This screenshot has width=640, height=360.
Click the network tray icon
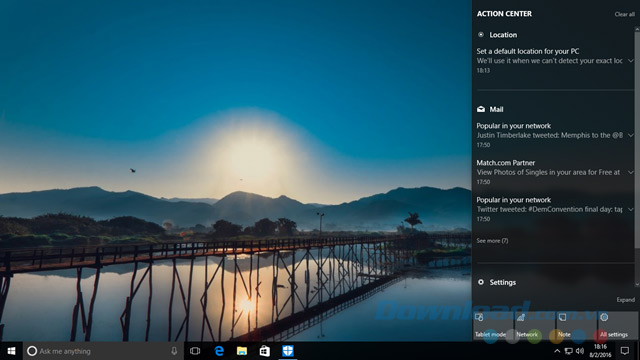[x=569, y=351]
